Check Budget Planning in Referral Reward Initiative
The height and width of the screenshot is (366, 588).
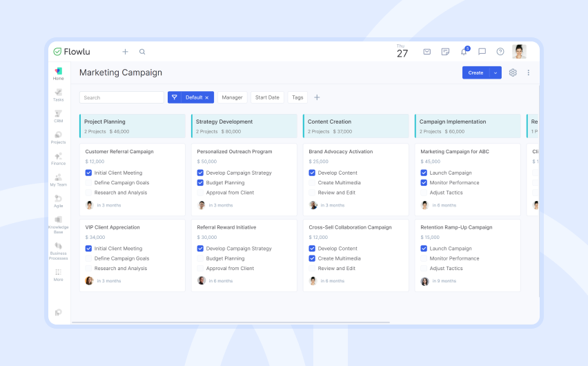pos(200,258)
